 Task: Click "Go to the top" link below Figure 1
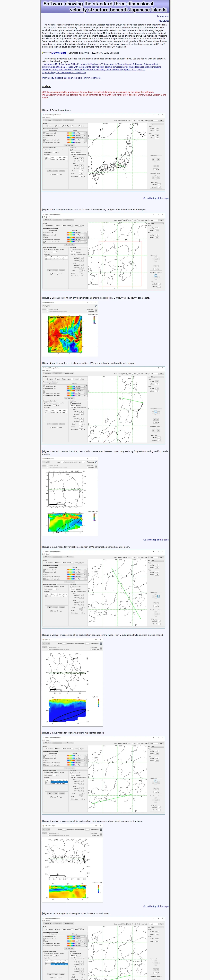pyautogui.click(x=156, y=198)
